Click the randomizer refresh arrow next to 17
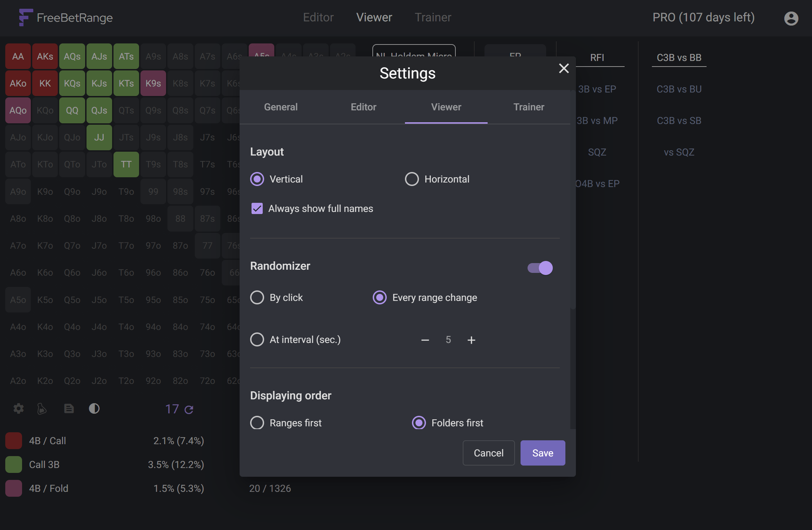Screen dimensions: 812x530 tap(189, 409)
